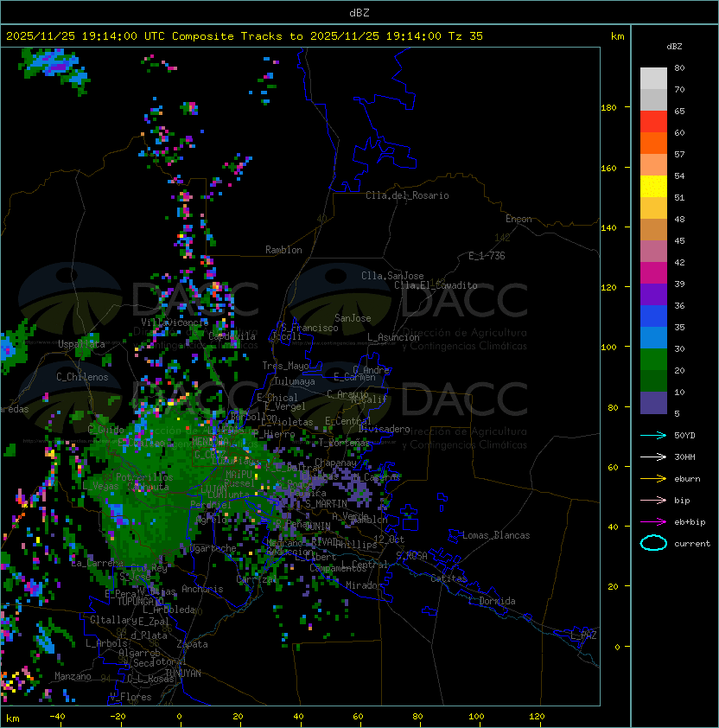Click the '-40' tick on bottom axis
Screen dimensions: 719x728
pyautogui.click(x=57, y=717)
